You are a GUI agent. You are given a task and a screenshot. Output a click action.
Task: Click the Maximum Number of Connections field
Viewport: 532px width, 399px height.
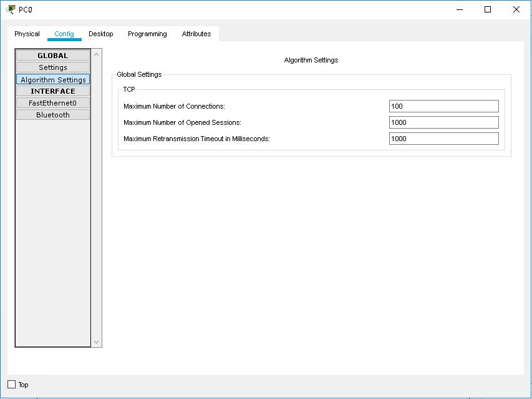[443, 106]
